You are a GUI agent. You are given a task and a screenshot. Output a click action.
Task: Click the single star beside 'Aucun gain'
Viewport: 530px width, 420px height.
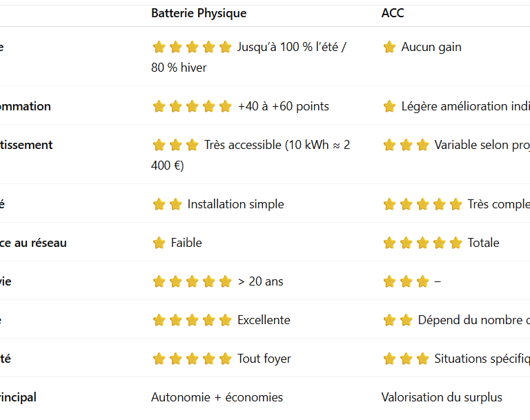[x=389, y=48]
